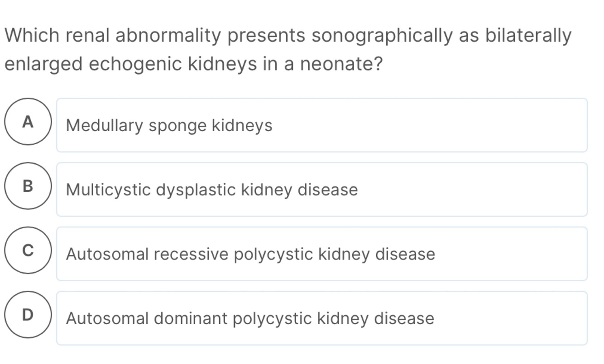Click the letter D inside its circle
Viewport: 604px width, 364px height.
click(x=28, y=315)
